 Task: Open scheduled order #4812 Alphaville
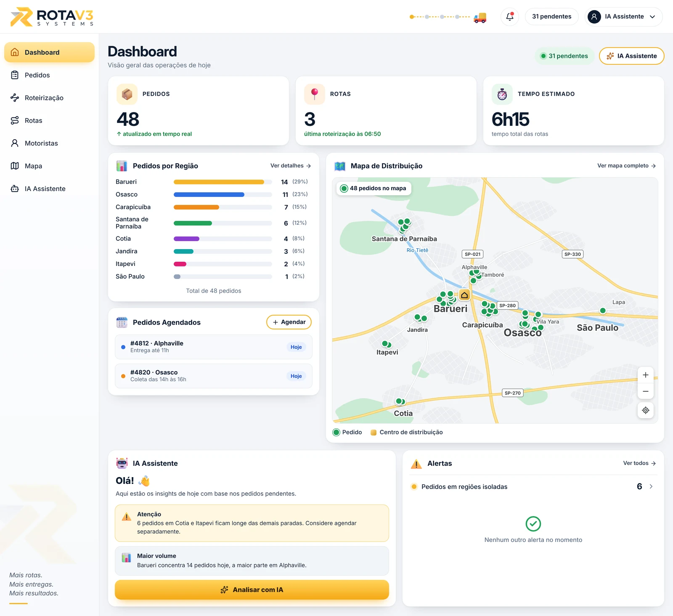click(x=213, y=347)
